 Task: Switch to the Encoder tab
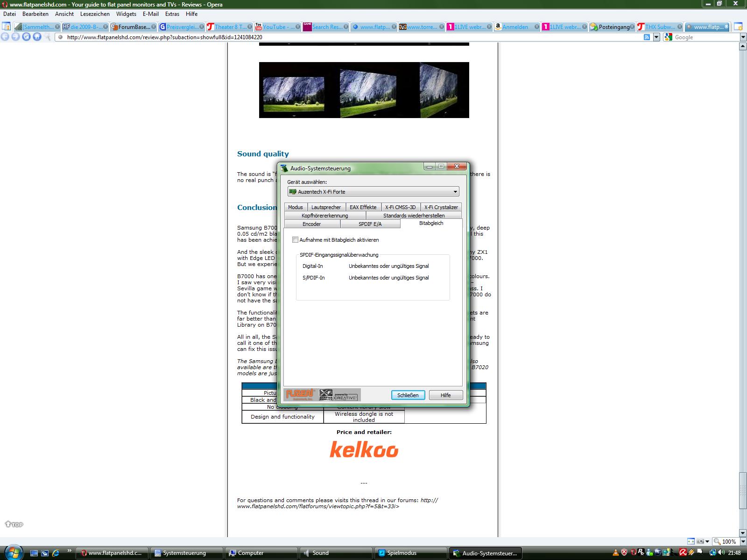coord(311,224)
